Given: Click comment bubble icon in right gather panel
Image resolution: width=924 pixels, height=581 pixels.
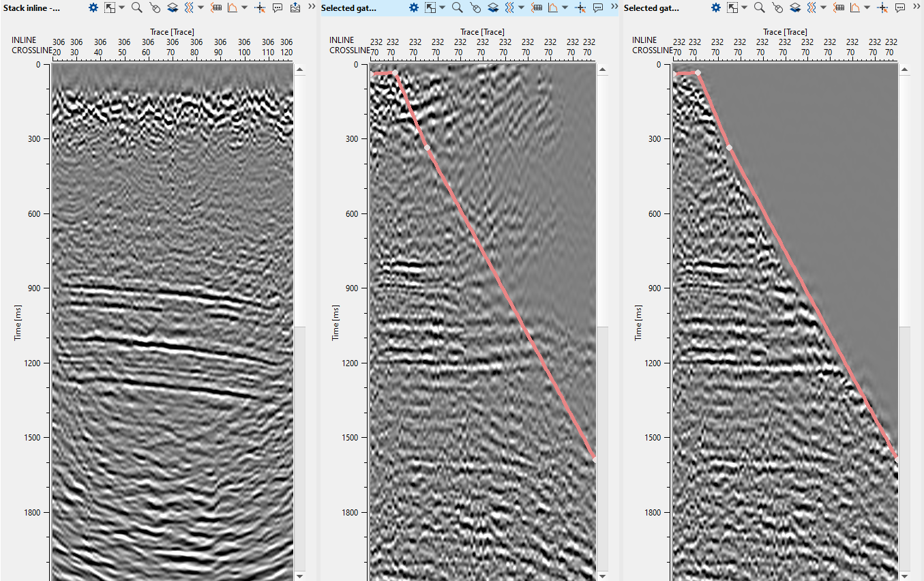Looking at the screenshot, I should coord(900,8).
